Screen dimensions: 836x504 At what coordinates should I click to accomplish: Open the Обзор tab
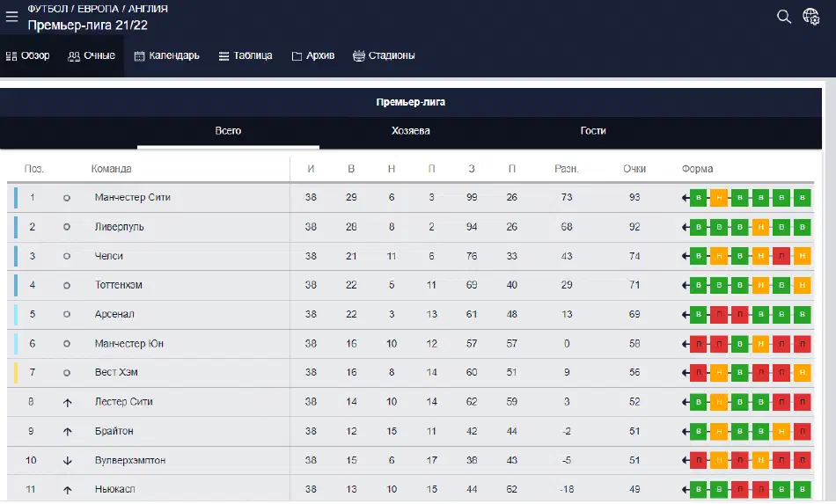coord(28,55)
